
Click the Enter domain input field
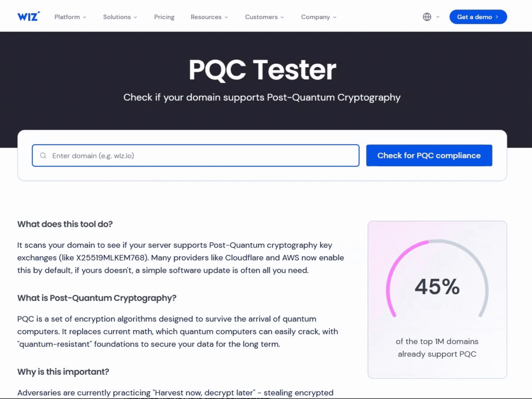[x=195, y=156]
